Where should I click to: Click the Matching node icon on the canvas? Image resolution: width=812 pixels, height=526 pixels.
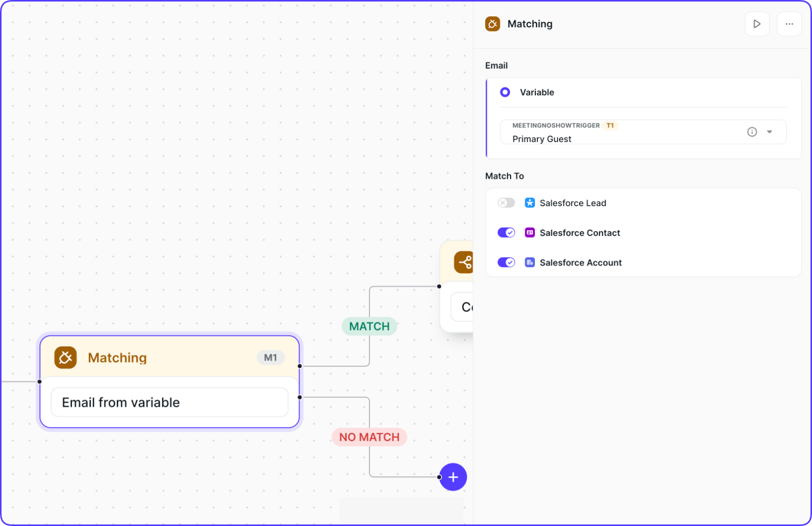tap(65, 357)
